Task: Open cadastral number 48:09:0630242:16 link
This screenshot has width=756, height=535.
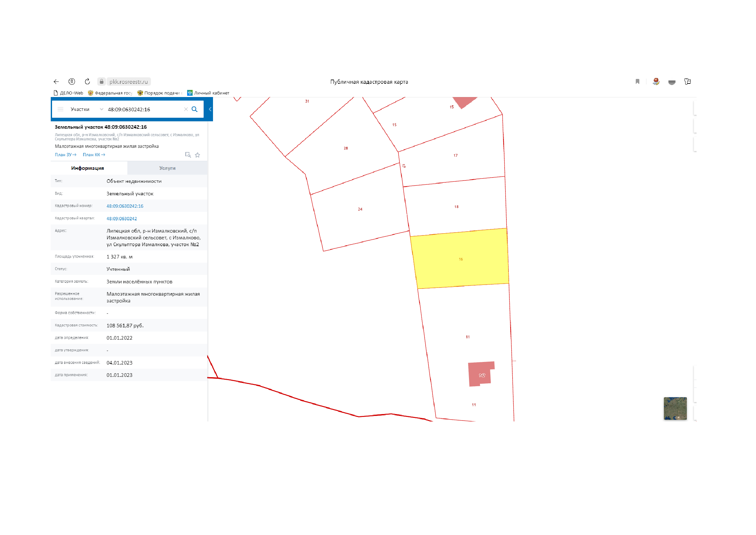Action: click(x=125, y=206)
